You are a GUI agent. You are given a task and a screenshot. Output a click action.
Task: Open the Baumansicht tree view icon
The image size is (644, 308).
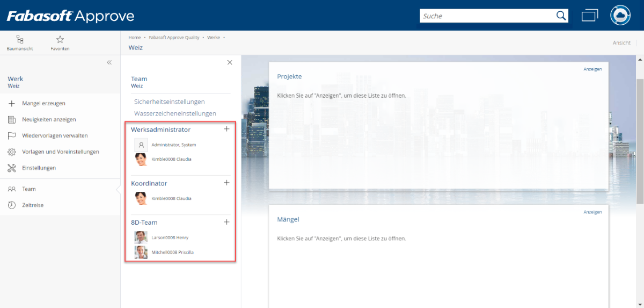[x=20, y=39]
